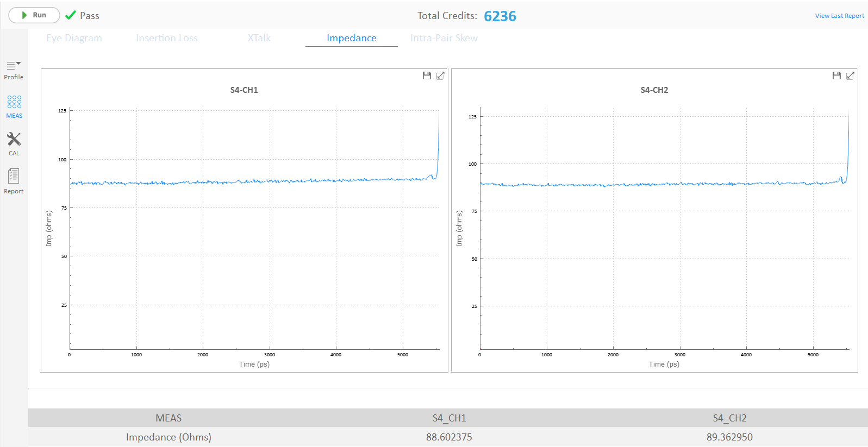The width and height of the screenshot is (868, 447).
Task: Save the S4-CH2 chart with disk icon
Action: point(836,75)
